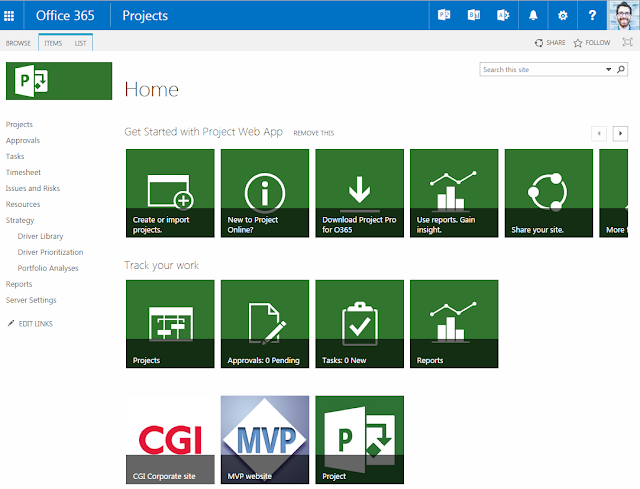Open Reports in left navigation
This screenshot has width=640, height=489.
coord(19,284)
